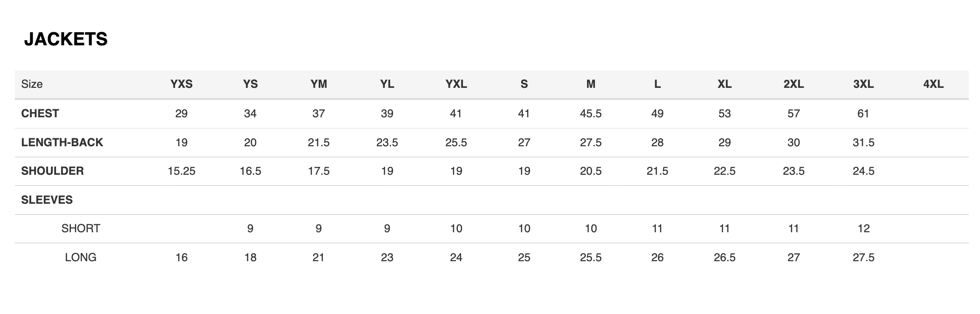
Task: Click long sleeve value 26.5 for XL
Action: point(724,257)
